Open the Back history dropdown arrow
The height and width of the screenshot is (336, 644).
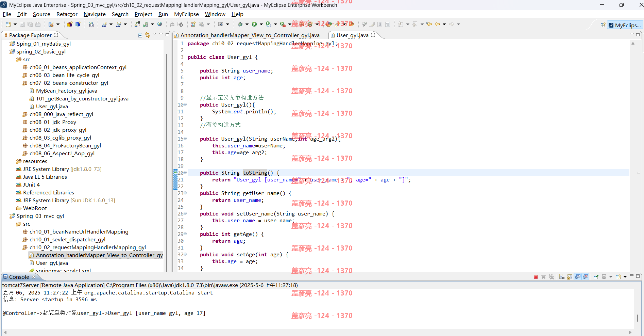(444, 24)
